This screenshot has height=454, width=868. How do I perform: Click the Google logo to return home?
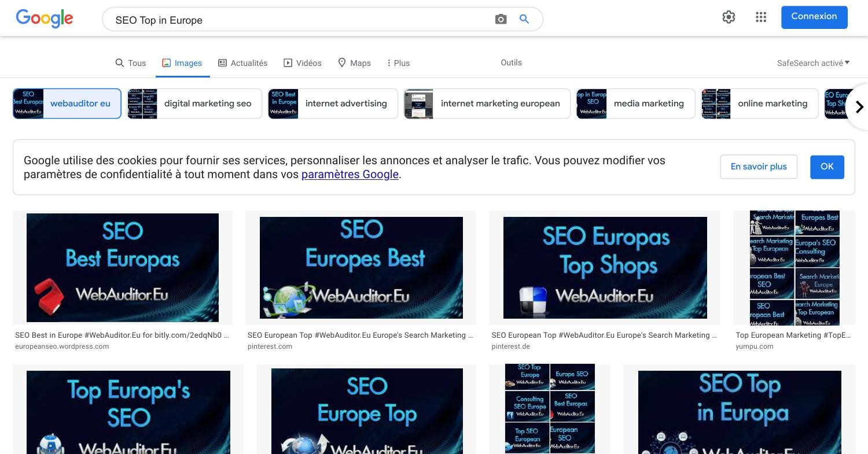point(44,18)
